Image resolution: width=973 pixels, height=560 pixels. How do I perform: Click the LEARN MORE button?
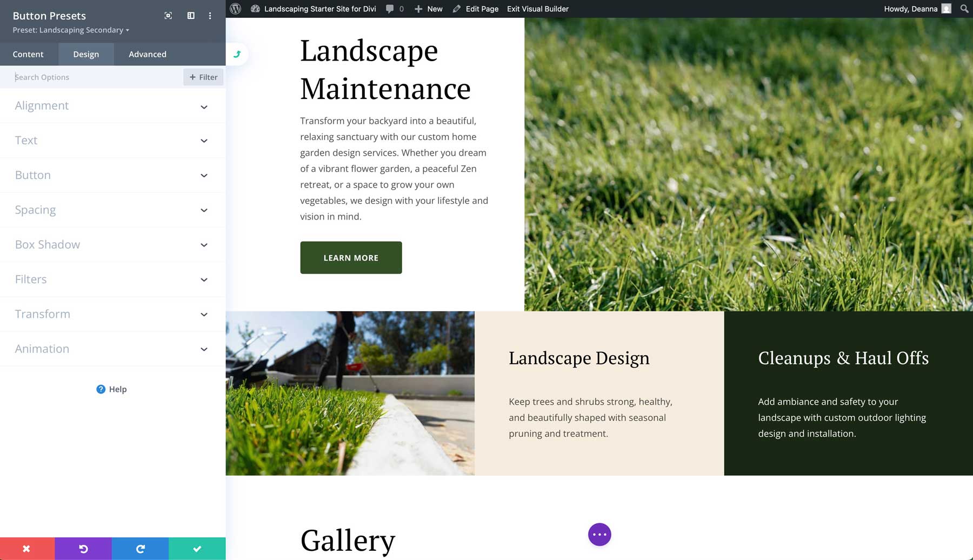click(351, 258)
